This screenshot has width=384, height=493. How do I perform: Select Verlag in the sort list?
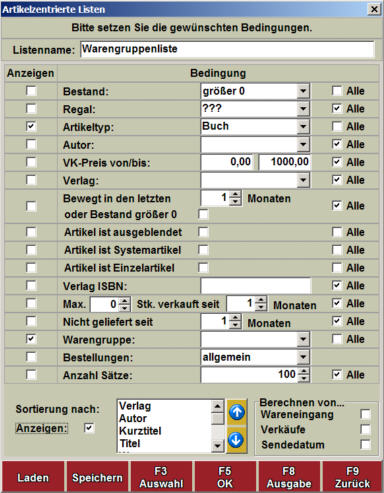click(x=135, y=406)
